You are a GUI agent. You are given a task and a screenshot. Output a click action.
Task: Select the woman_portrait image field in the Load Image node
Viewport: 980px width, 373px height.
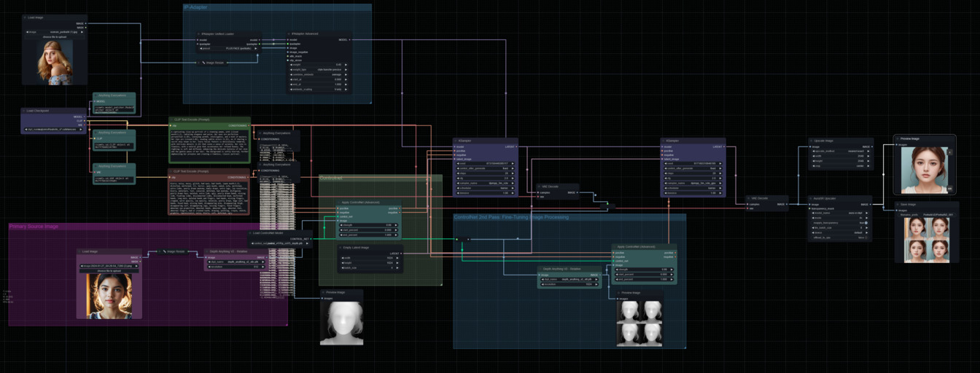coord(55,32)
